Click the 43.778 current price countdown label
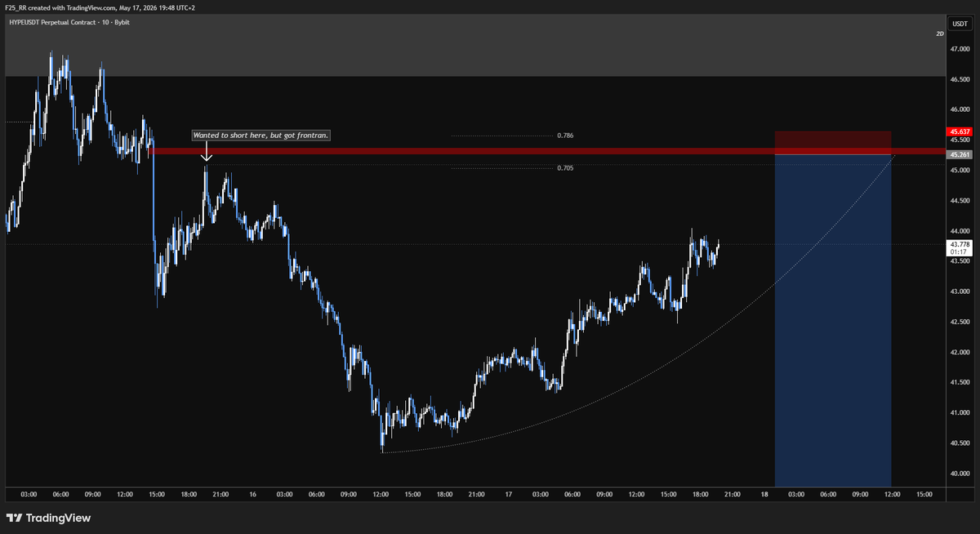 pyautogui.click(x=959, y=248)
